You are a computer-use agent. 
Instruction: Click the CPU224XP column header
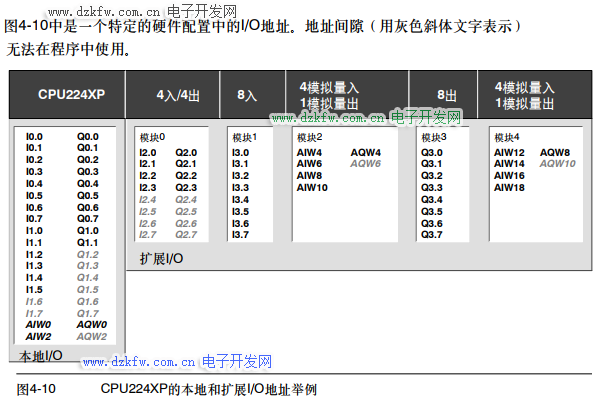tap(70, 95)
